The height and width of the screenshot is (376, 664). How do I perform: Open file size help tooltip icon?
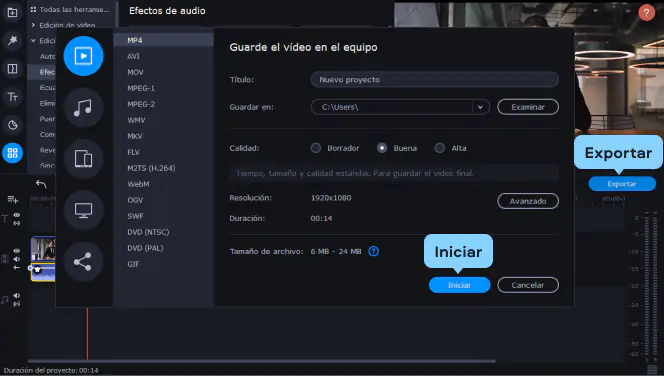click(373, 251)
